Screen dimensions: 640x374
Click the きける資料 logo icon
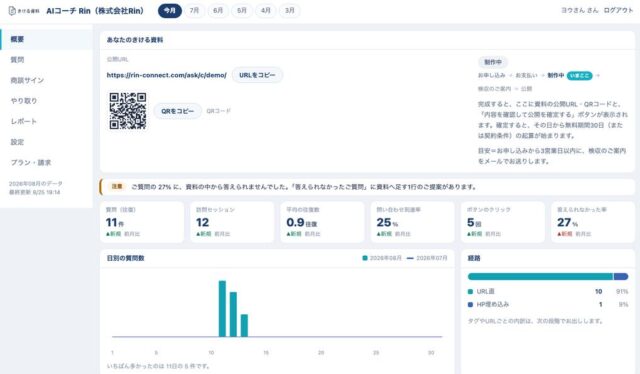[x=12, y=11]
